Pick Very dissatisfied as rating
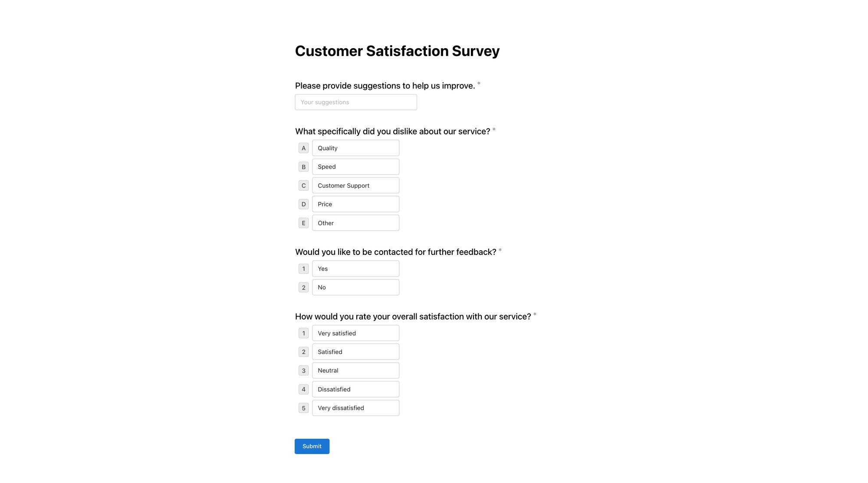 point(355,408)
